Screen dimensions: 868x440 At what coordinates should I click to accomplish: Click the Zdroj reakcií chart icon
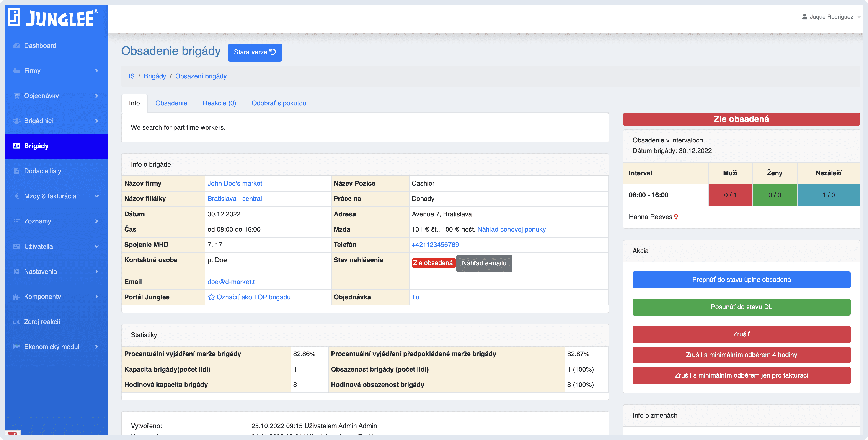(16, 322)
